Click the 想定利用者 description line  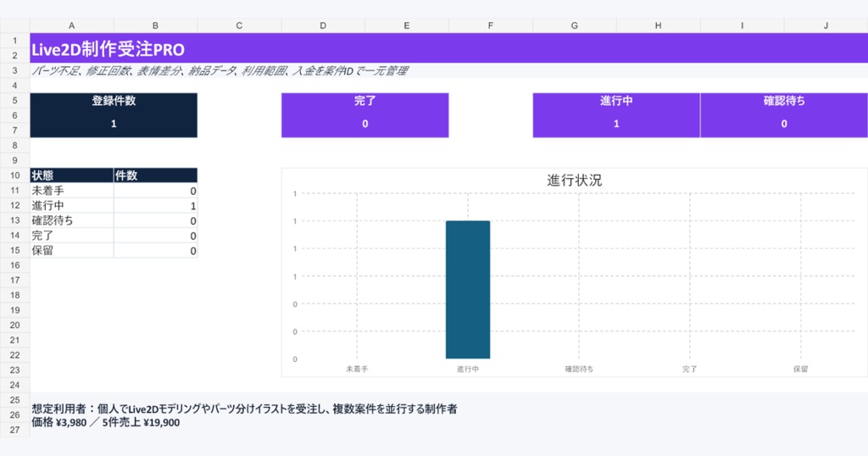pyautogui.click(x=244, y=409)
